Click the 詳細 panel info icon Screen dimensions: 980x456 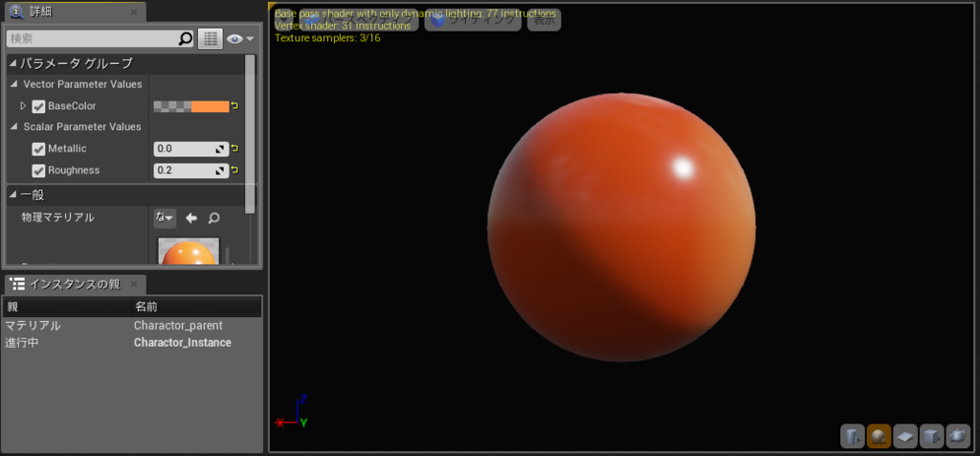click(x=17, y=11)
